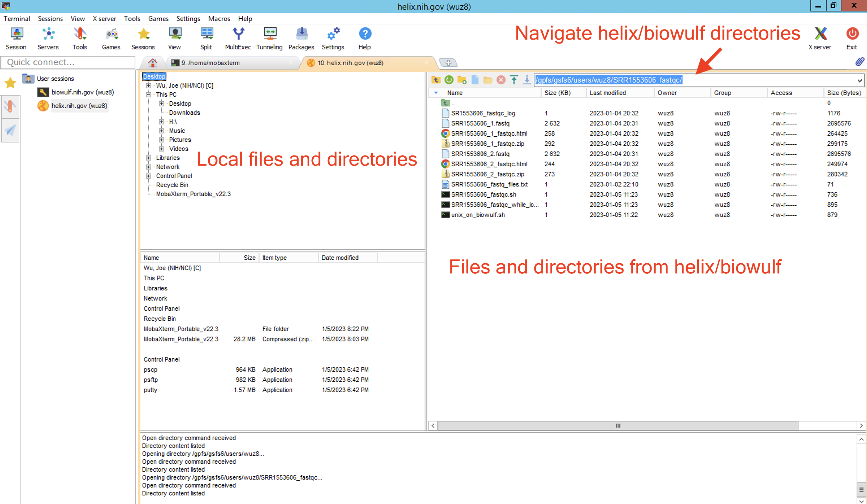Expand the Pictures folder node
This screenshot has width=867, height=504.
pos(161,140)
